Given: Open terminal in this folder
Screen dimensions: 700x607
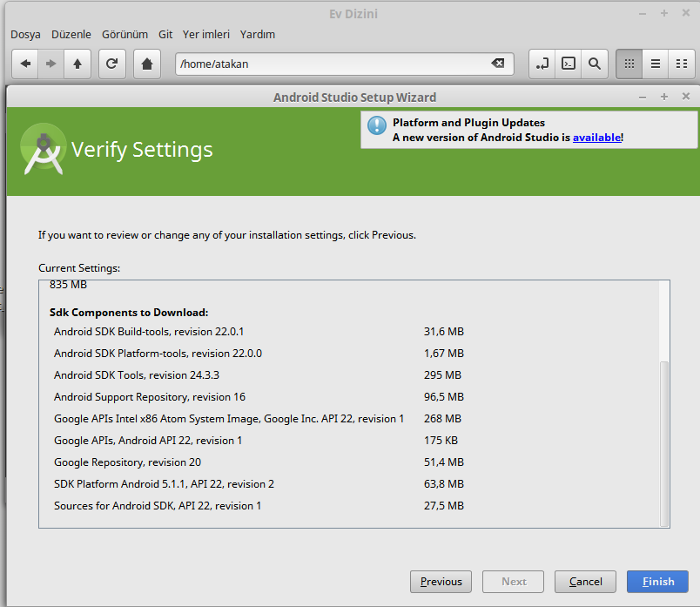Looking at the screenshot, I should click(569, 64).
